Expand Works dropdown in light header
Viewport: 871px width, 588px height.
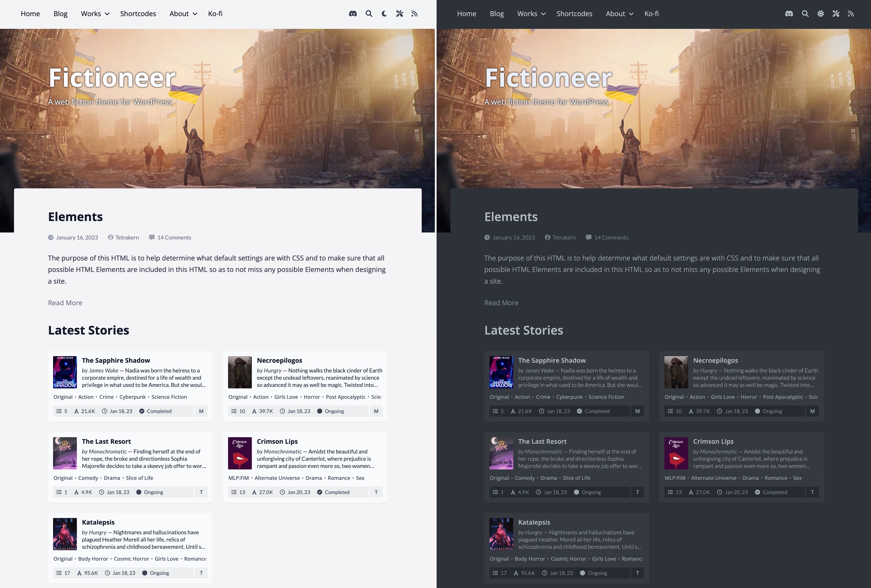coord(95,14)
